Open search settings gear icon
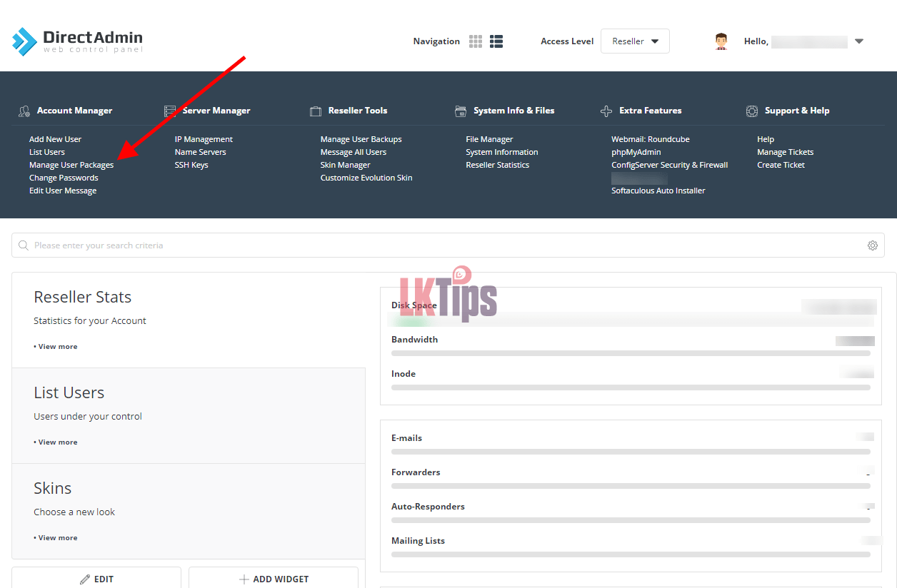The image size is (897, 588). point(872,245)
